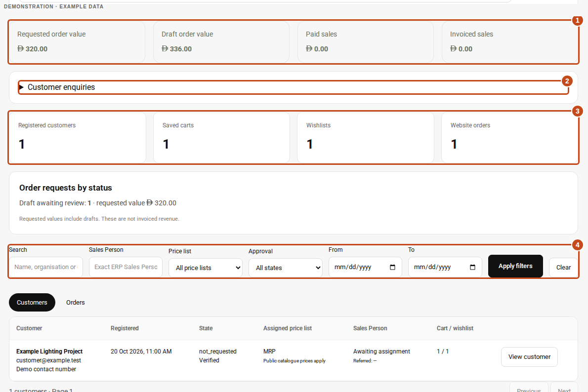This screenshot has width=588, height=392.
Task: Click the To date field
Action: click(x=445, y=267)
